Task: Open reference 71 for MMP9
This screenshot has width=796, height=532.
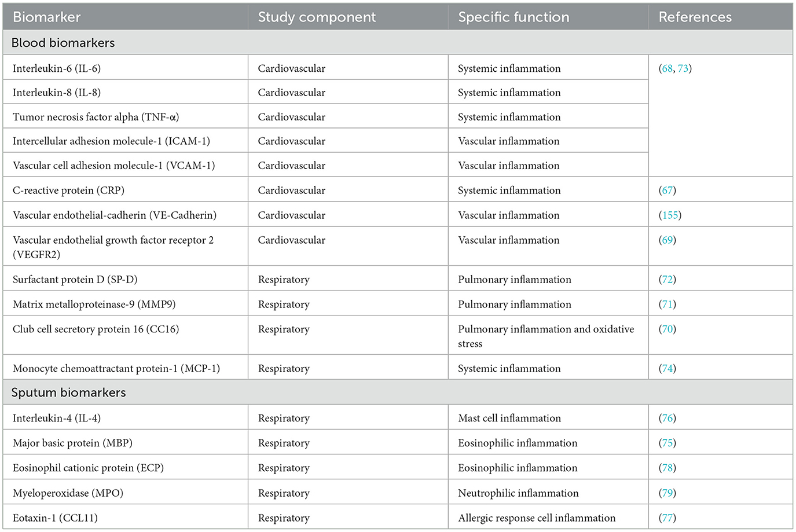Action: (667, 304)
